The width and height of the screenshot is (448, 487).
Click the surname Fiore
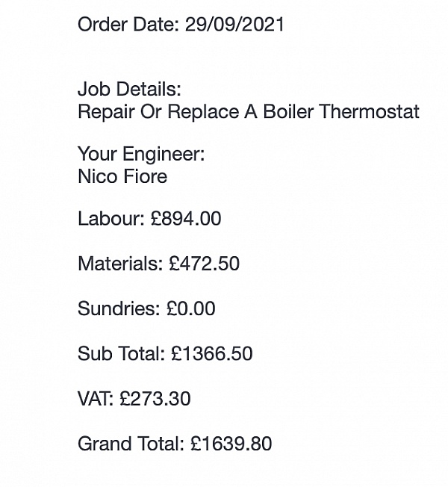pyautogui.click(x=146, y=176)
